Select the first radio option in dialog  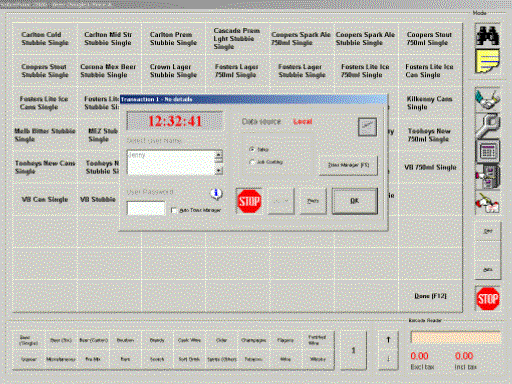(252, 149)
